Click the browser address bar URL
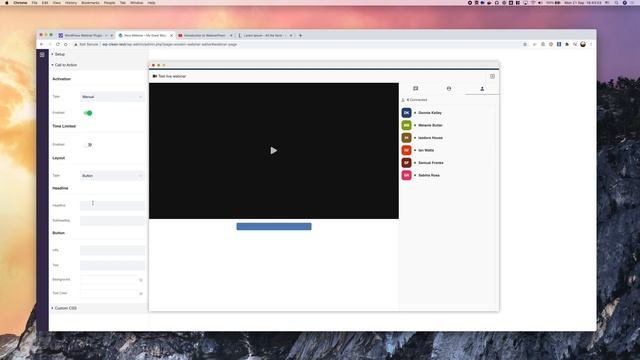 tap(169, 44)
